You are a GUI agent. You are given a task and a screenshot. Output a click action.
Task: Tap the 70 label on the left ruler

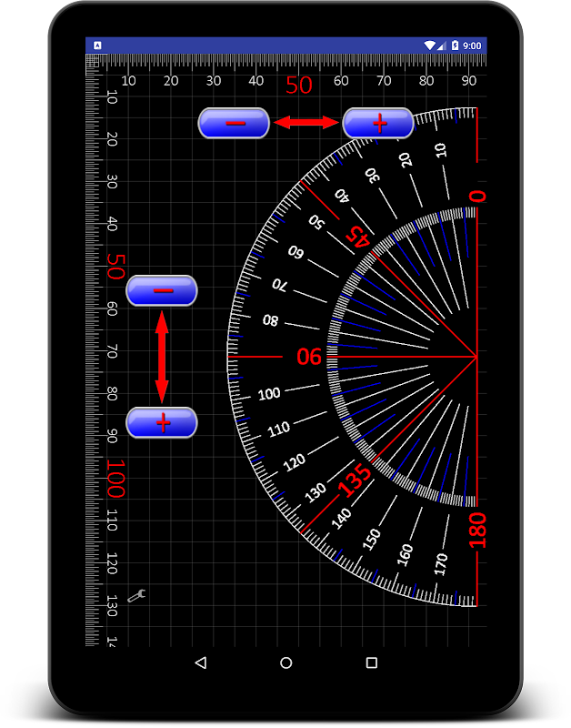click(x=112, y=351)
